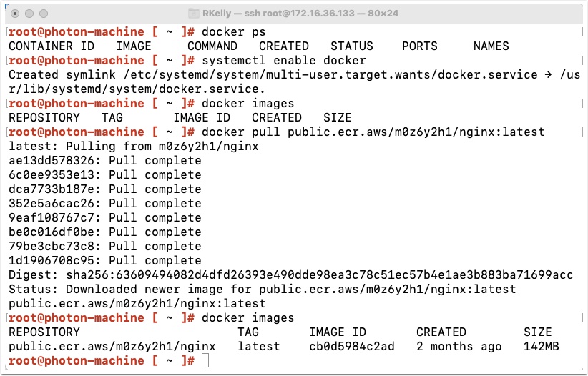Image resolution: width=588 pixels, height=376 pixels.
Task: Click the red close window button
Action: point(15,14)
